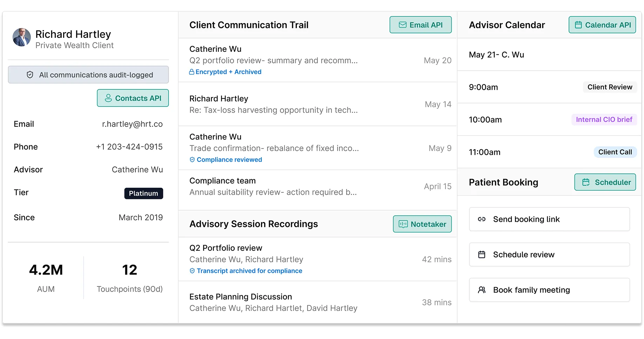644x339 pixels.
Task: Click the 4.2M AUM figure
Action: pos(46,270)
